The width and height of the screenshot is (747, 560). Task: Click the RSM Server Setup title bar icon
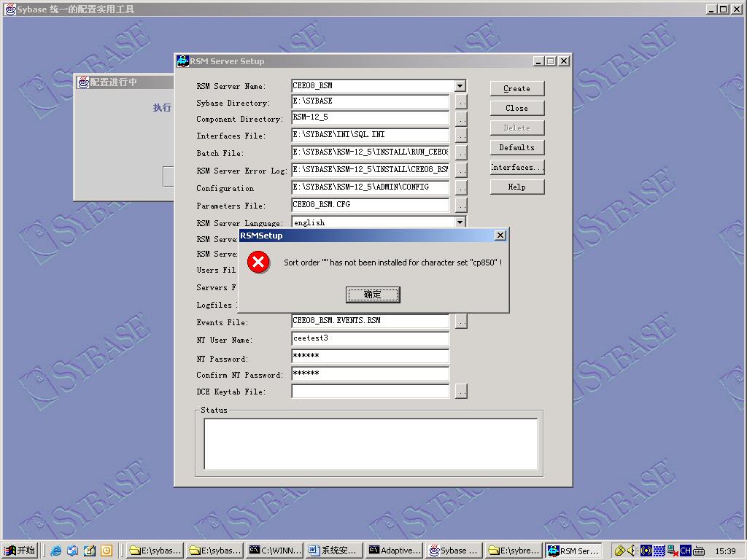(x=183, y=61)
